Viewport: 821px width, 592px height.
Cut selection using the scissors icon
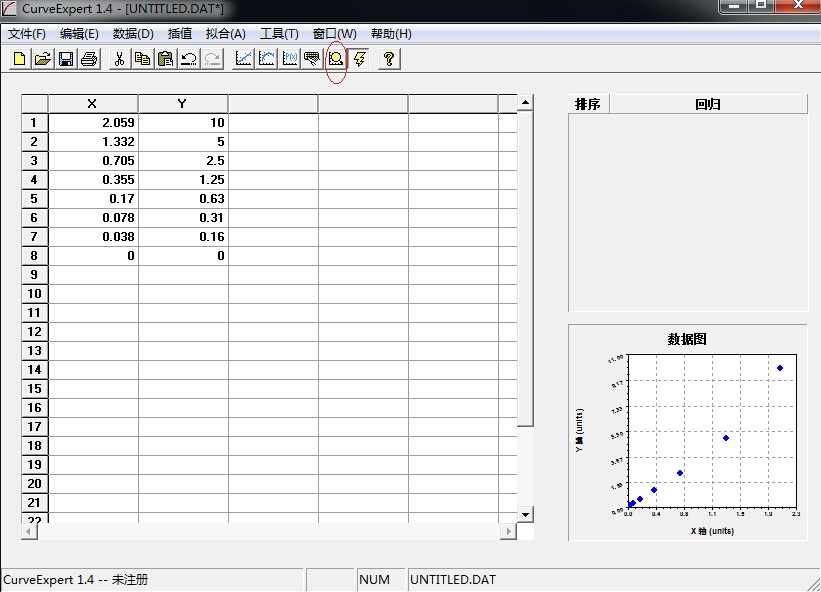[119, 59]
